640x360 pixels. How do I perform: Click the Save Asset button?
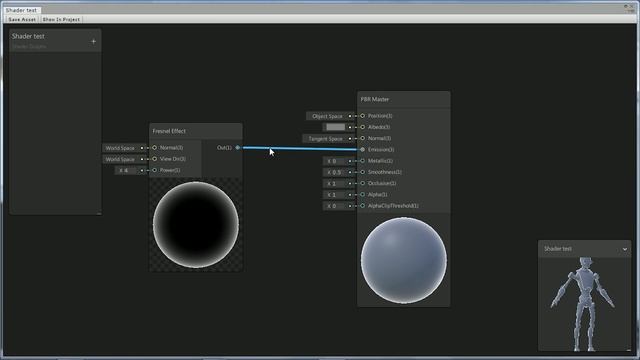22,19
